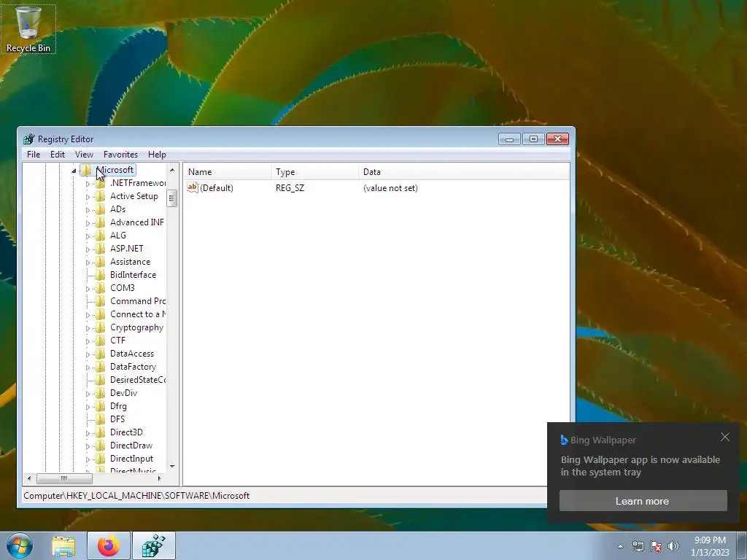The width and height of the screenshot is (747, 560).
Task: Click the BidInterface folder icon
Action: [x=100, y=275]
